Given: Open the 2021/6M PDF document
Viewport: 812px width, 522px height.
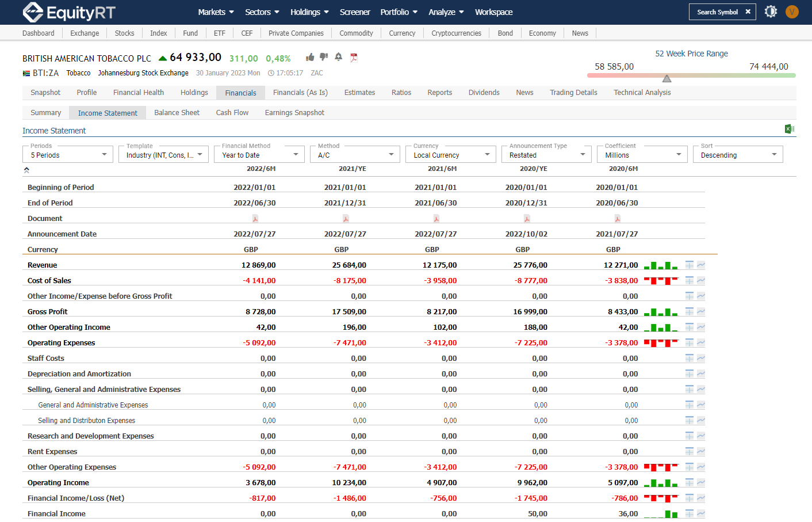Looking at the screenshot, I should coord(436,219).
